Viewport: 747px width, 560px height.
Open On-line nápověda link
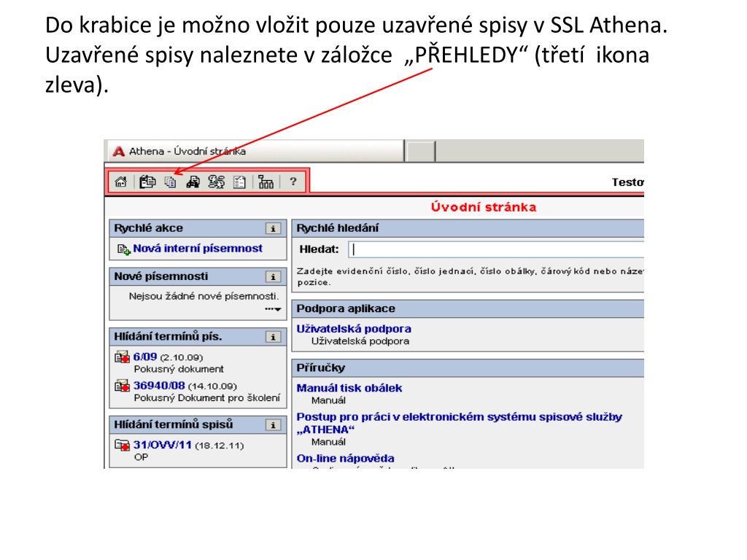[345, 459]
